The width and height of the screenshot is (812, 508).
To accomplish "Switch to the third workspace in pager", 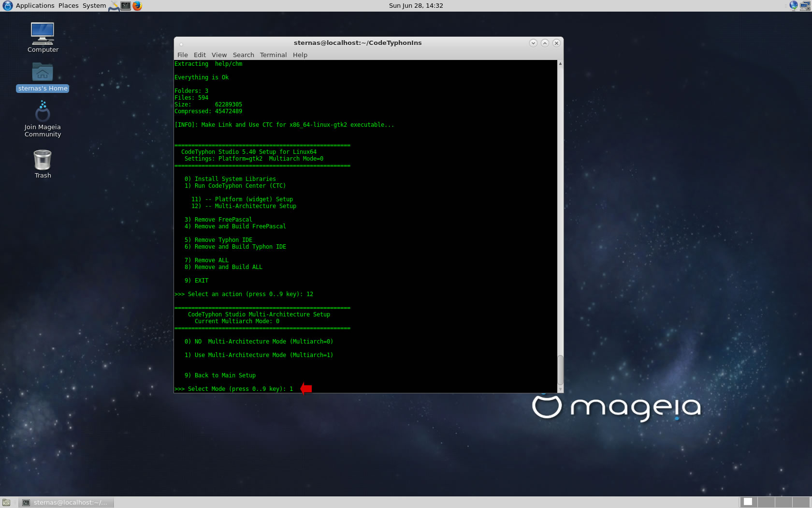I will [x=783, y=502].
